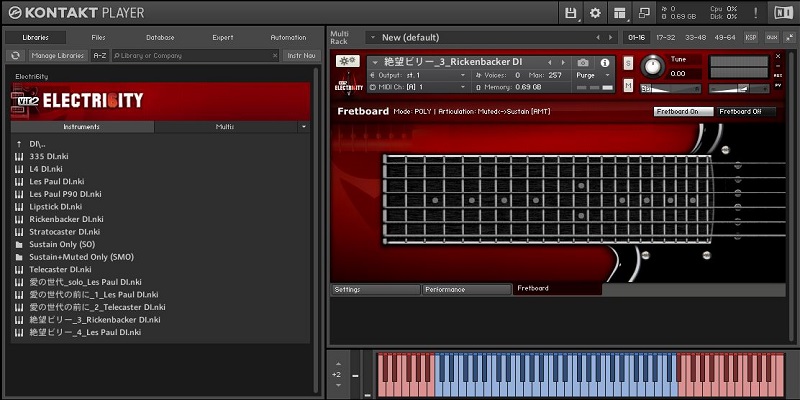Image resolution: width=800 pixels, height=400 pixels.
Task: Show instrument info via the i icon
Action: (604, 63)
